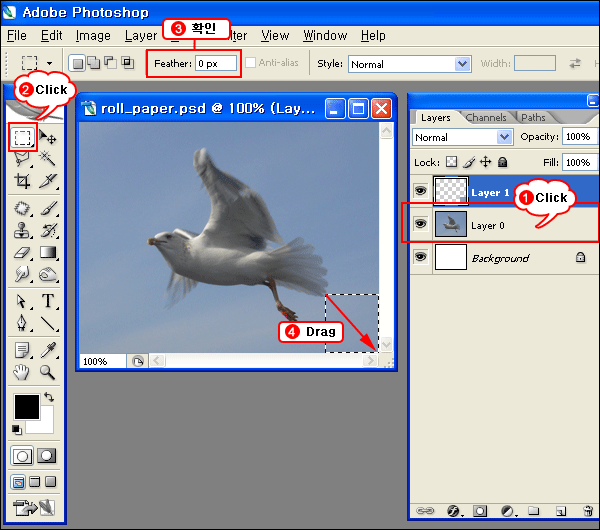Select the Move tool
Viewport: 600px width, 530px height.
pyautogui.click(x=47, y=137)
